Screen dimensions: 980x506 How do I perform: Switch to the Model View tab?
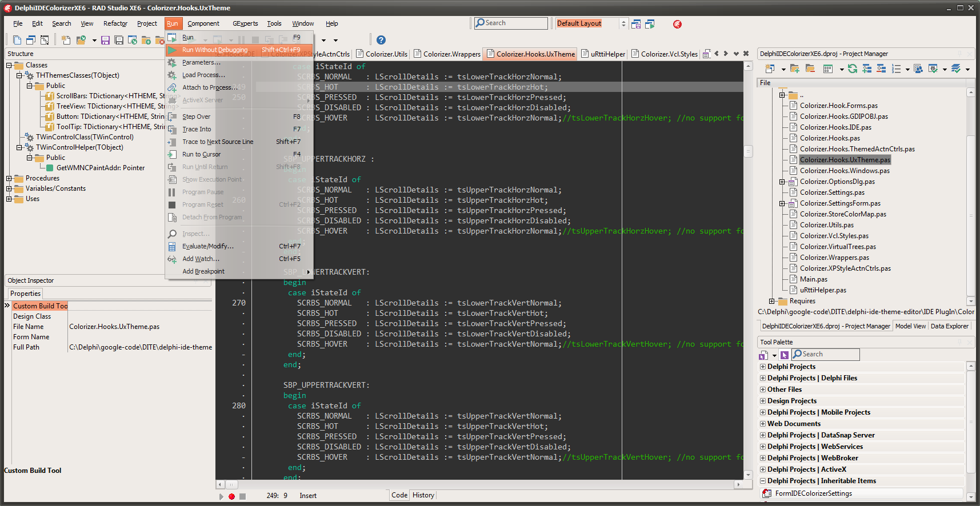[x=910, y=326]
